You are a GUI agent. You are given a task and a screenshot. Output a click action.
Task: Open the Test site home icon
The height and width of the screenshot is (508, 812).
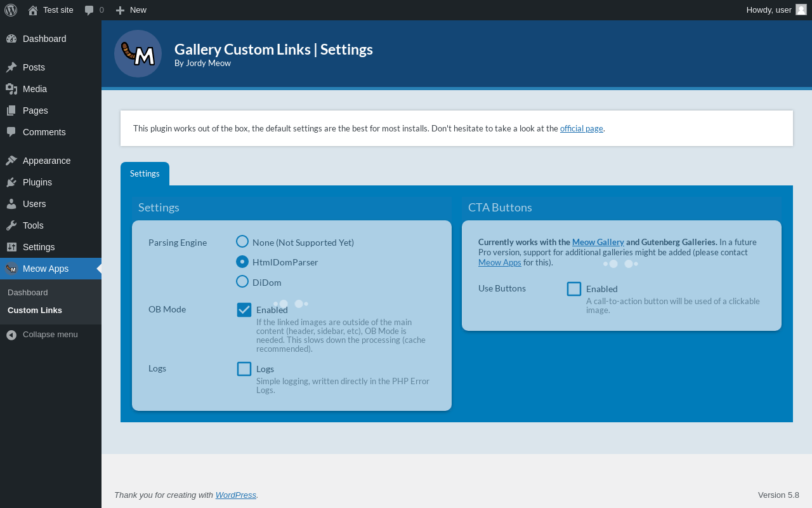[x=33, y=10]
